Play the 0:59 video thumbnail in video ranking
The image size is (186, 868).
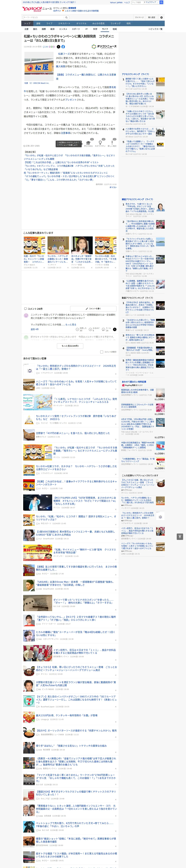coord(160,323)
